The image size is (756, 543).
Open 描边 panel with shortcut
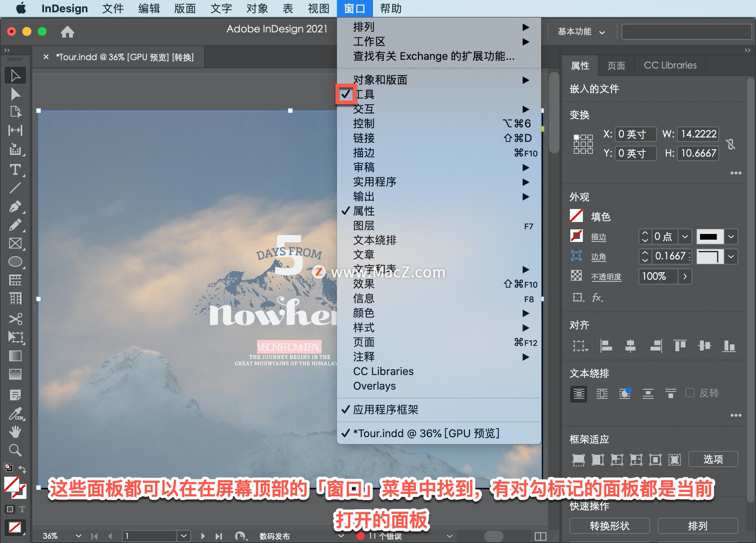point(434,154)
